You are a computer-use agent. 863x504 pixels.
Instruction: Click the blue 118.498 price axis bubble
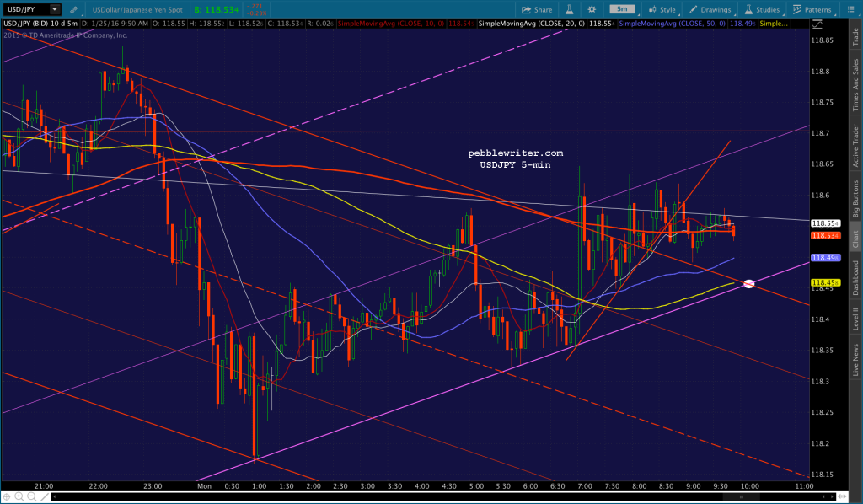point(826,258)
